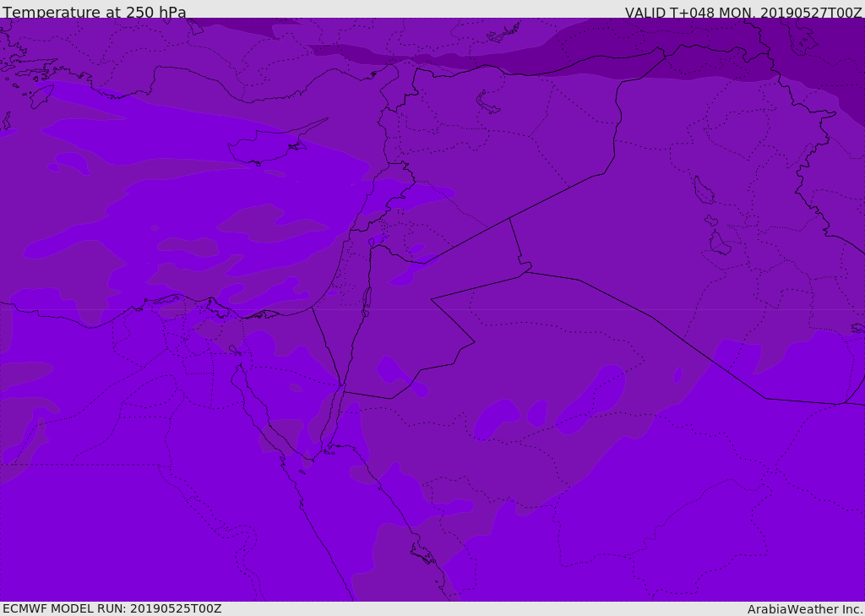Click the 'ECMWF MODEL RUN: 20190525T00Z' footer text
Image resolution: width=865 pixels, height=616 pixels.
coord(112,608)
